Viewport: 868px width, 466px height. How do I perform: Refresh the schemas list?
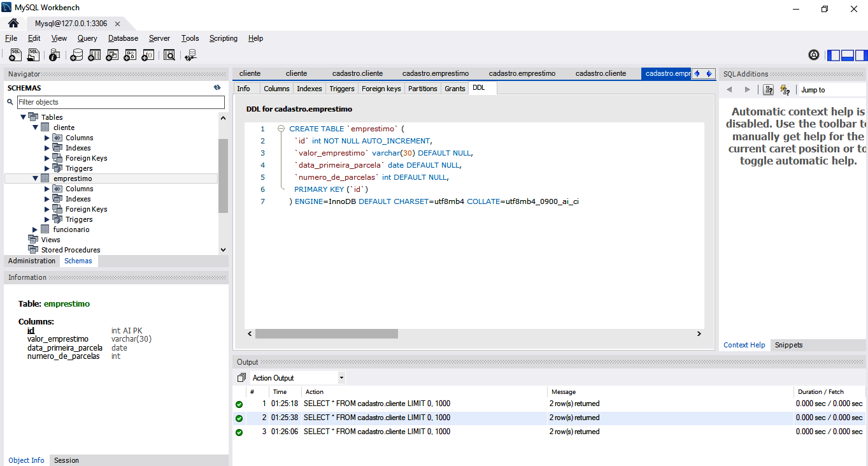218,88
